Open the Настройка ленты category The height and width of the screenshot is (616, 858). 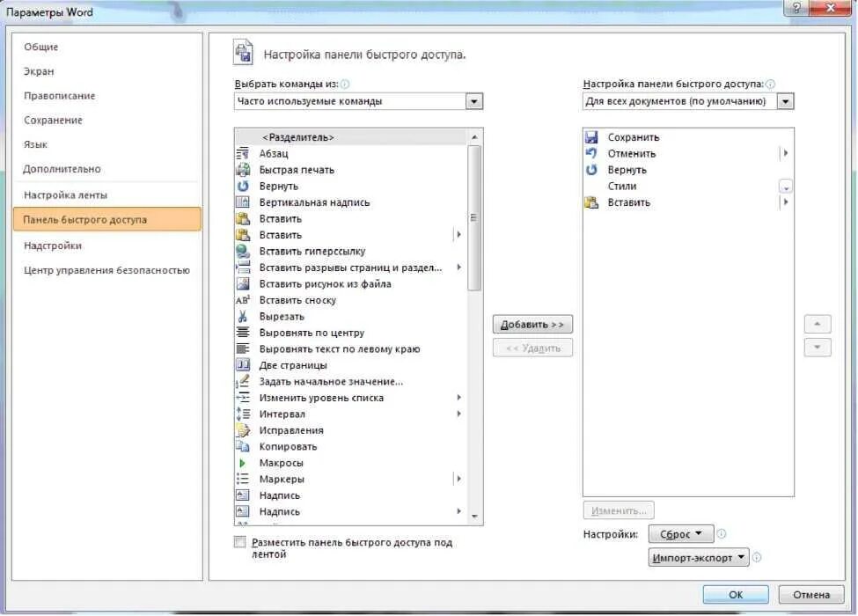click(x=65, y=194)
